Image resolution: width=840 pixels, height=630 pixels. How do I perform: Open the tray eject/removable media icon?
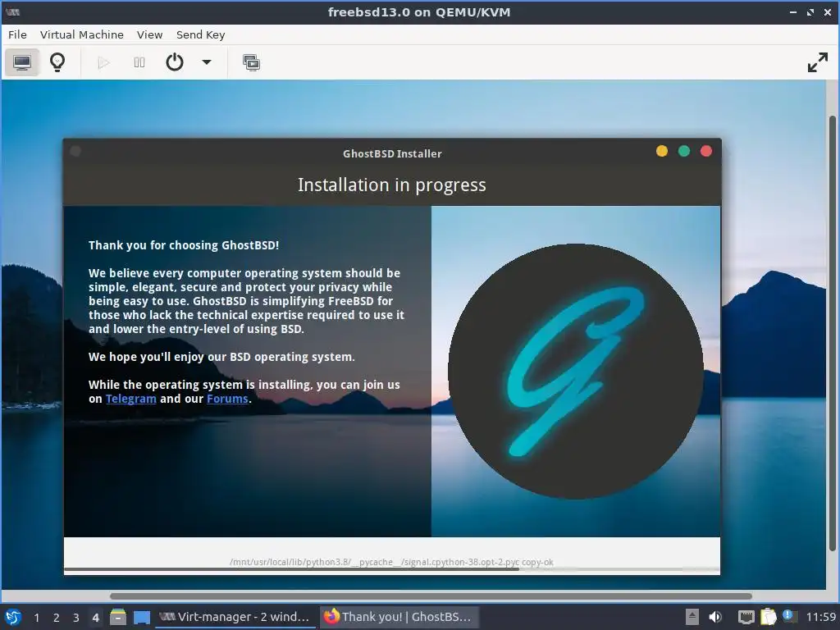tap(692, 617)
